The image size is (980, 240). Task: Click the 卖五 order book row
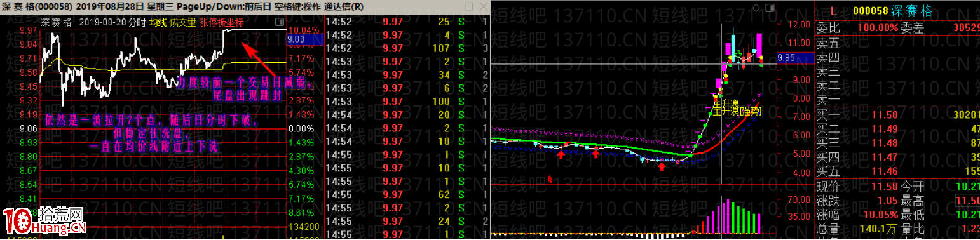tap(897, 43)
